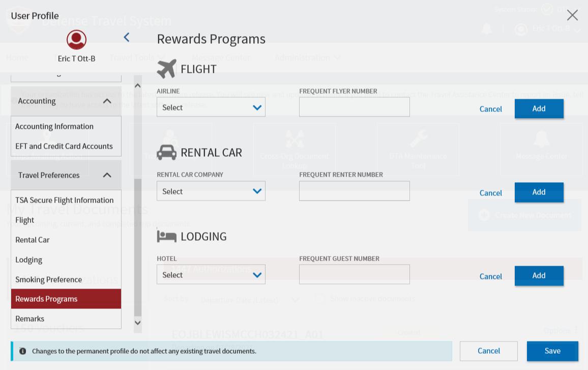Add the frequent flyer number
The width and height of the screenshot is (588, 370).
(x=539, y=108)
